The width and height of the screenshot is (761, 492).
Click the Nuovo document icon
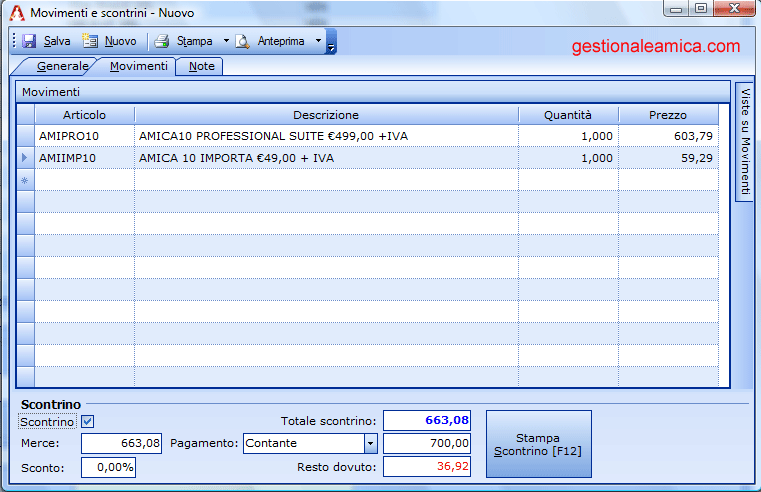click(x=90, y=41)
